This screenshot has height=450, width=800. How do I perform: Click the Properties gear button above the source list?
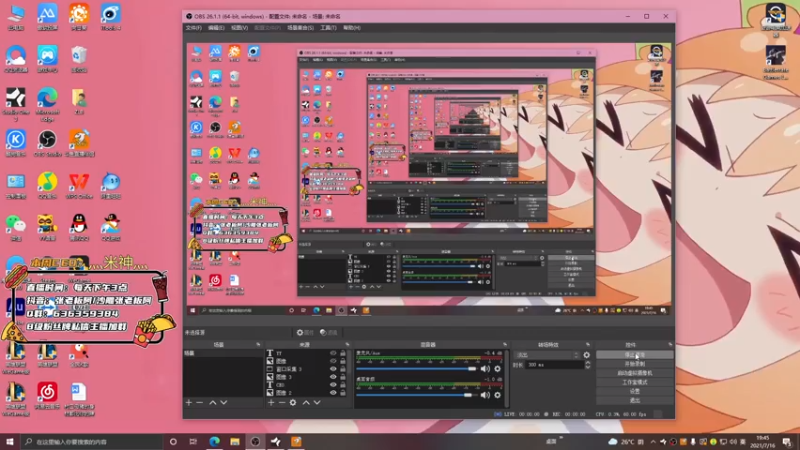click(x=305, y=333)
